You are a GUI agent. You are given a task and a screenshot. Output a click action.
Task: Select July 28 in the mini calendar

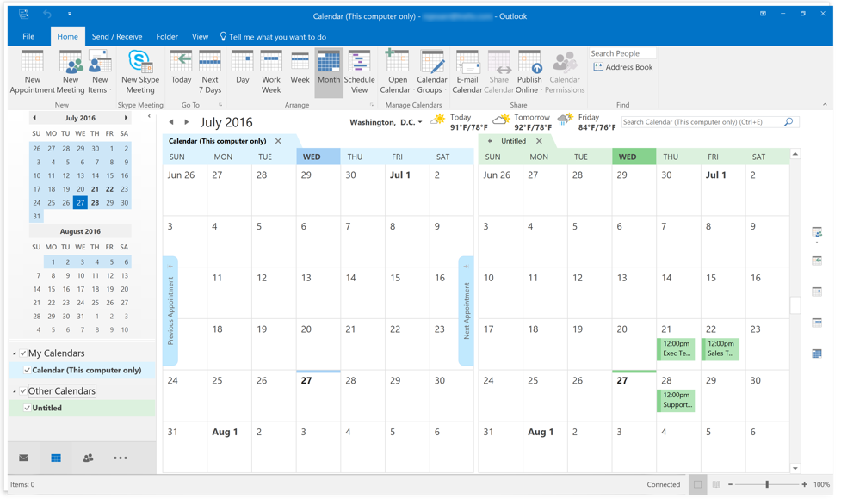95,203
